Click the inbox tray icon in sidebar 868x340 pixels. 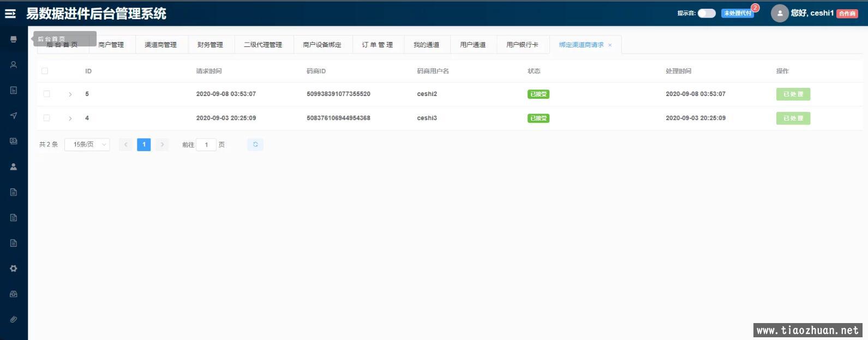[x=14, y=294]
